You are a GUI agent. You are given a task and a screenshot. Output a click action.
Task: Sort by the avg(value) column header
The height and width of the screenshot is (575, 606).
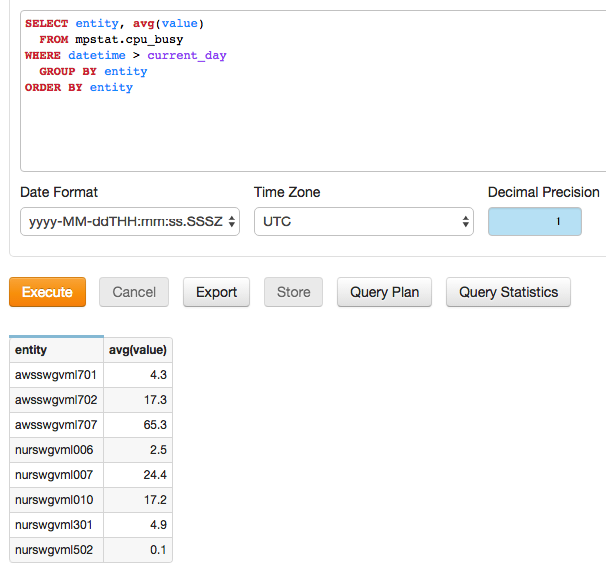click(138, 350)
